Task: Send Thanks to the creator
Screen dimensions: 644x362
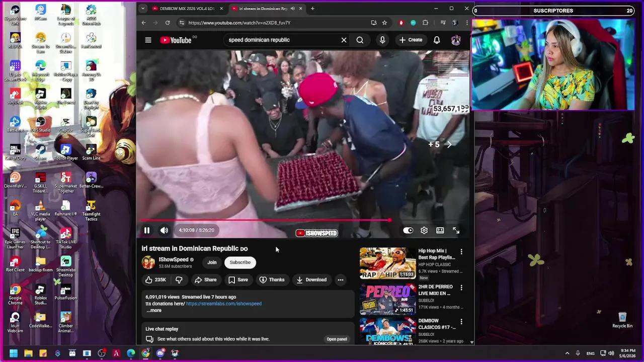Action: click(x=272, y=280)
